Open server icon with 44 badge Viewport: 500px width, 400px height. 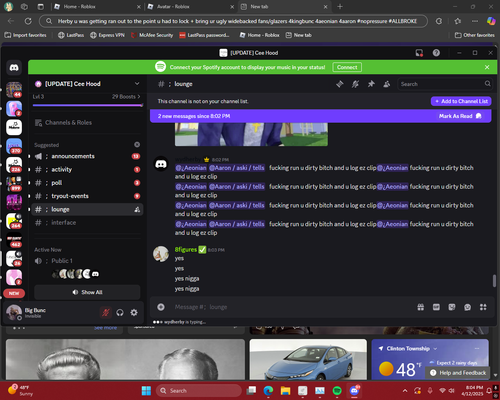tap(14, 90)
